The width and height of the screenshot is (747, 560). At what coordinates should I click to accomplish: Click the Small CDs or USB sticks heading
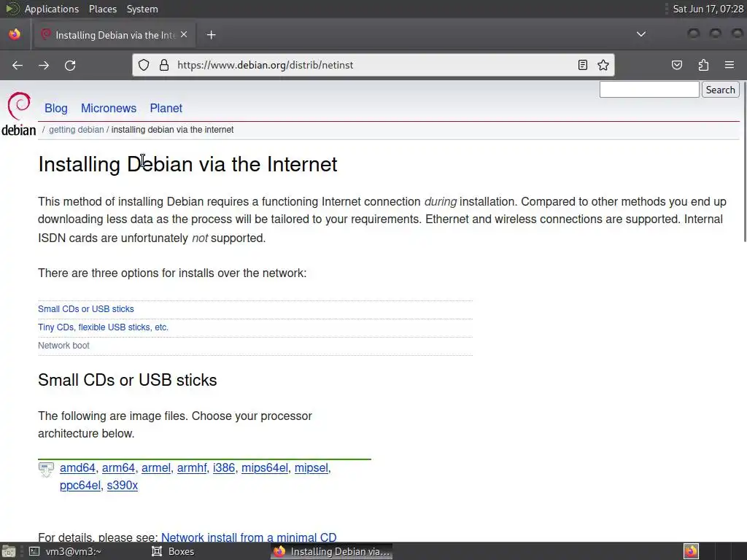pyautogui.click(x=127, y=380)
